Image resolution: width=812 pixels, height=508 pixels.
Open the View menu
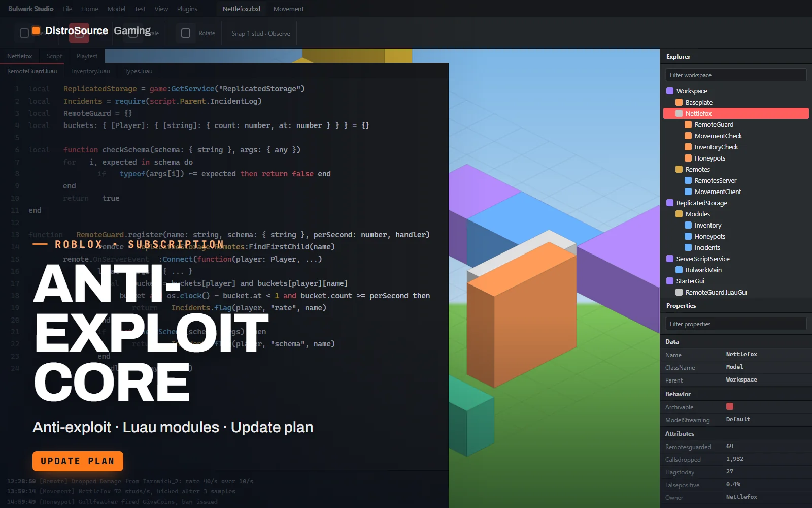[x=161, y=9]
